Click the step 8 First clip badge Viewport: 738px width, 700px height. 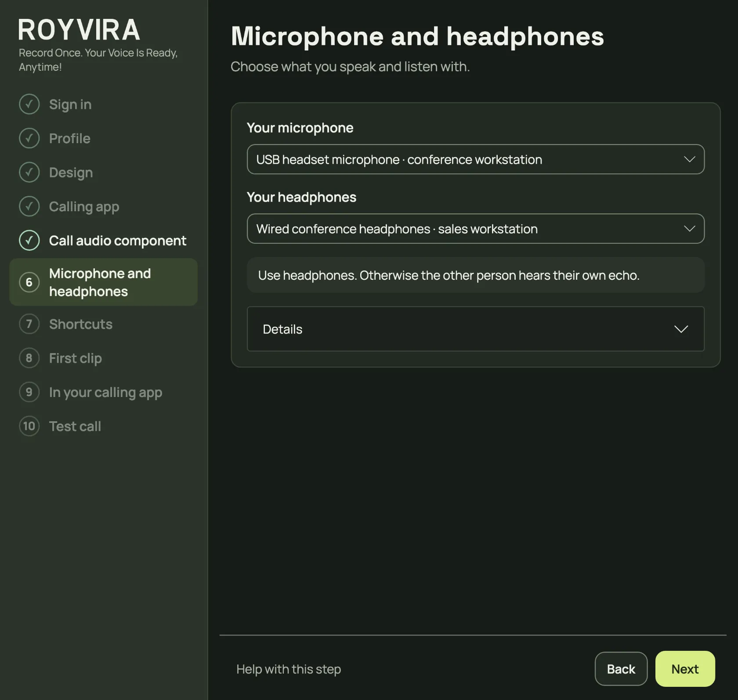click(x=29, y=358)
